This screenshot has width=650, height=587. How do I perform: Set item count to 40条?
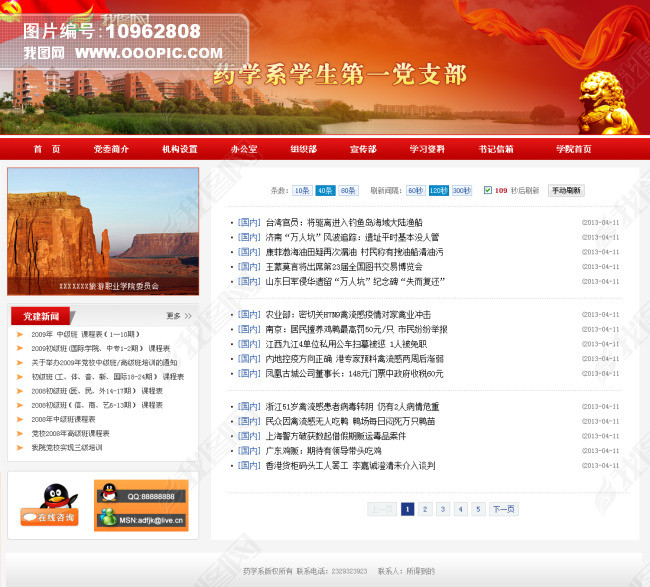click(325, 190)
